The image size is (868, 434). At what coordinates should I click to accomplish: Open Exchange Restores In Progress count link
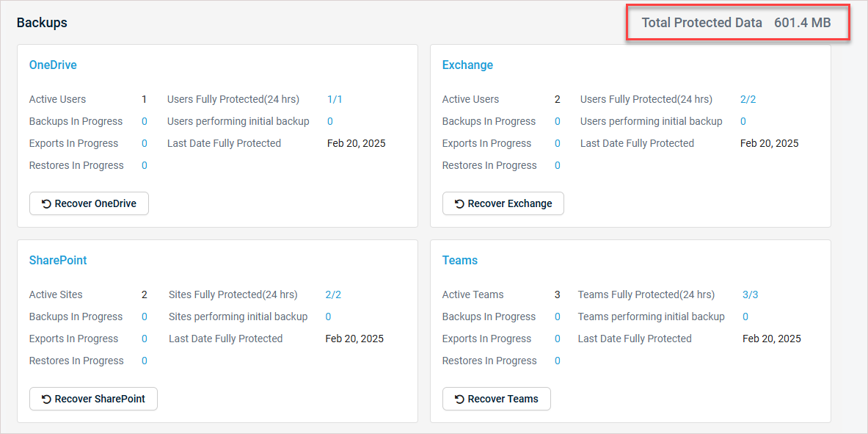pyautogui.click(x=558, y=165)
